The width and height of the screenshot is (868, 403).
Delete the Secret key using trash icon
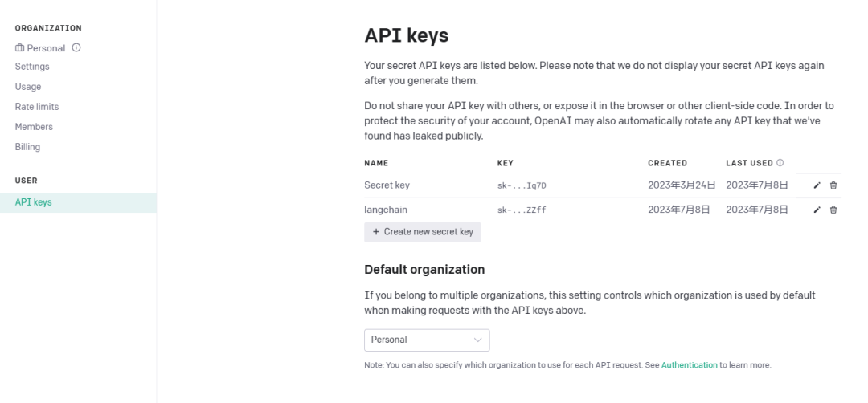coord(833,185)
